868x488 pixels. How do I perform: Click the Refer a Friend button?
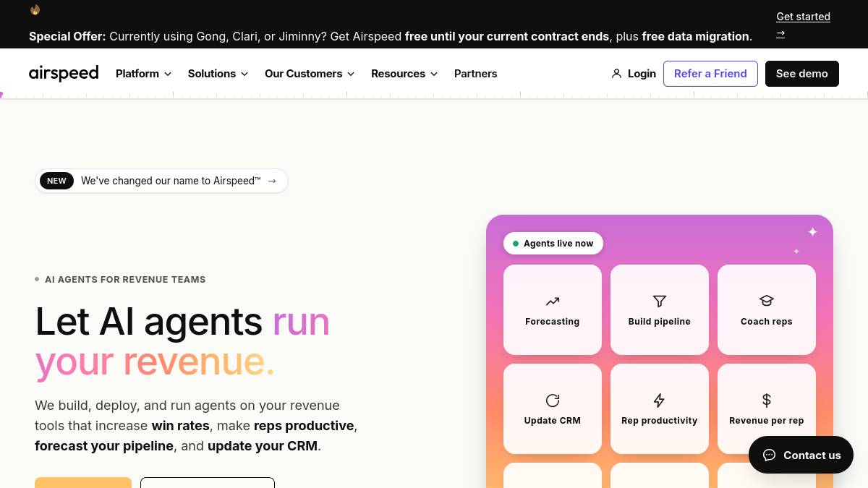click(710, 74)
